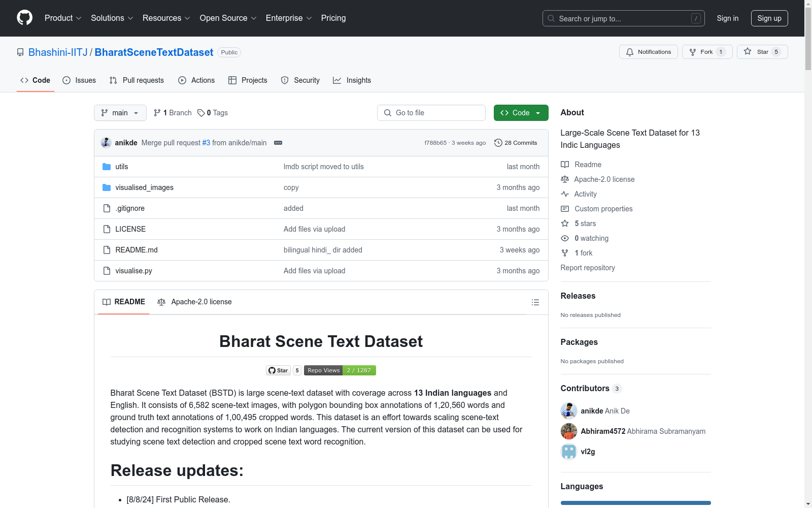
Task: View 1 fork in About sidebar
Action: coord(577,253)
